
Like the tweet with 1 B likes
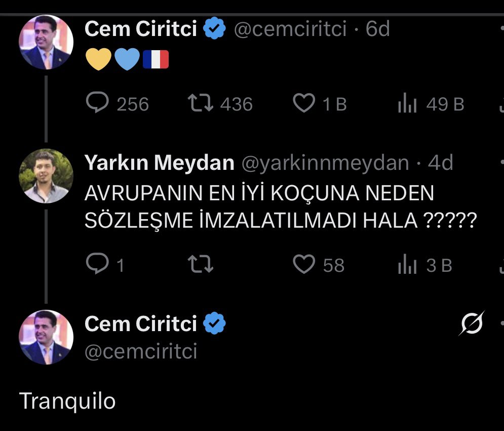(x=304, y=104)
